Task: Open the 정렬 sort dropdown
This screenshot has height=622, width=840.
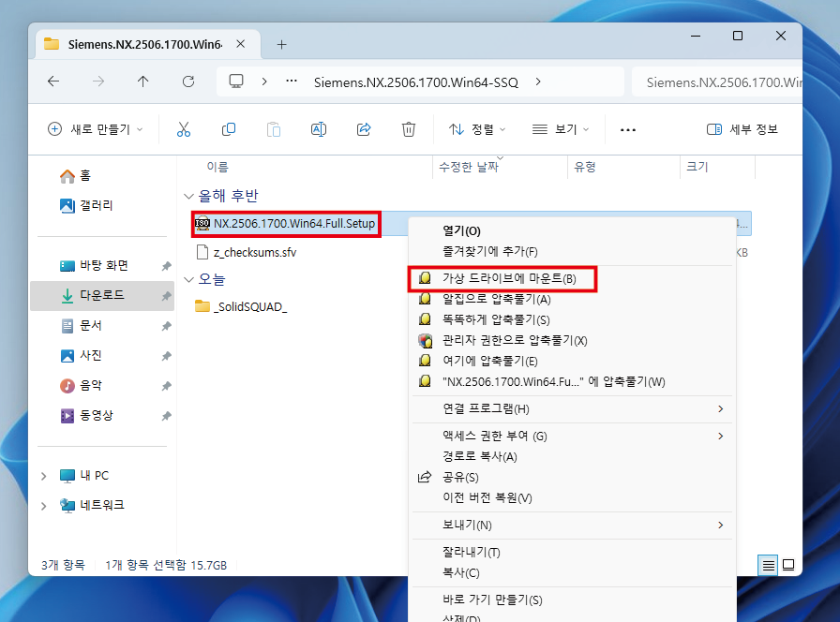Action: (x=477, y=129)
